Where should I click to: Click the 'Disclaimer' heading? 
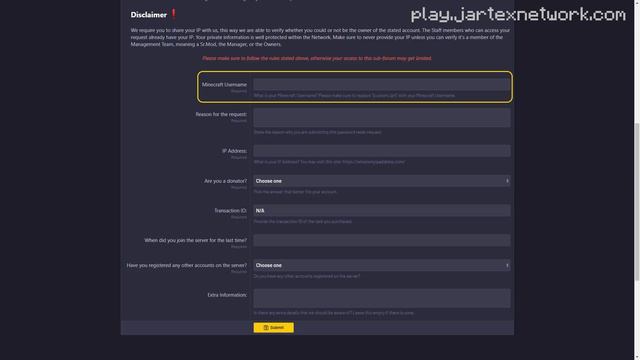[149, 15]
